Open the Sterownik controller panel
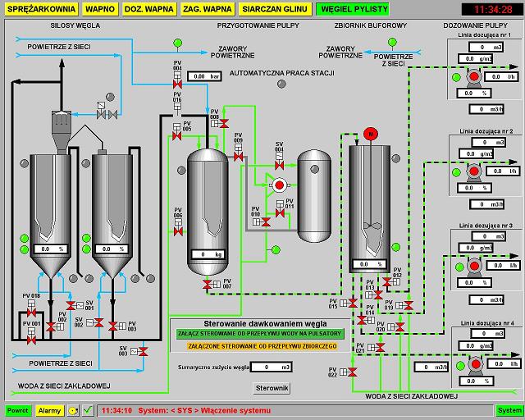Screen dimensions: 525x420 [x=272, y=388]
